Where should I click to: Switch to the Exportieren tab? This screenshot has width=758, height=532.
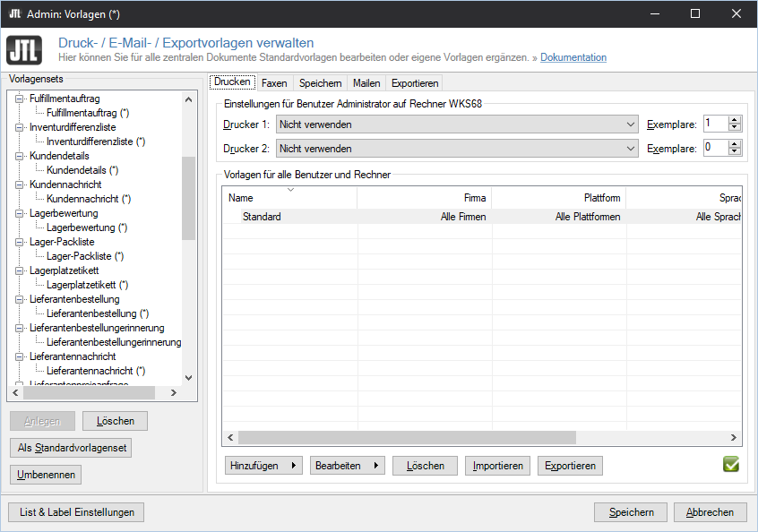[x=415, y=83]
